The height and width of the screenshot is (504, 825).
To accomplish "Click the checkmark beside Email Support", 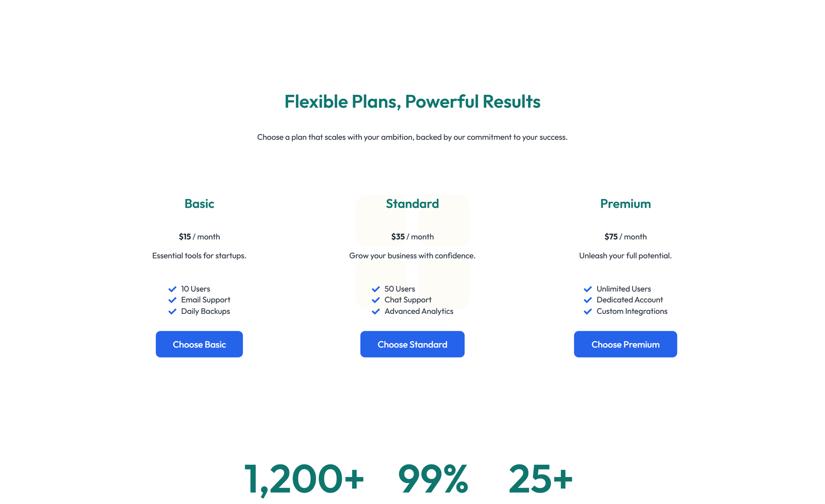I will click(x=173, y=300).
